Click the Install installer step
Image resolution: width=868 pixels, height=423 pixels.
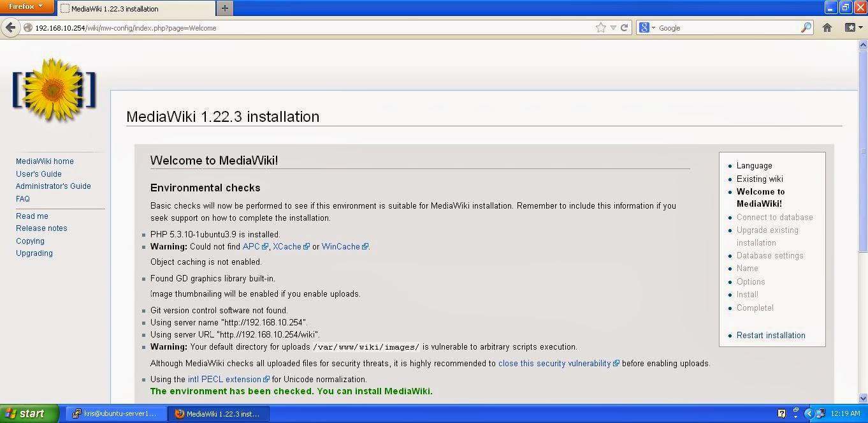click(x=748, y=294)
